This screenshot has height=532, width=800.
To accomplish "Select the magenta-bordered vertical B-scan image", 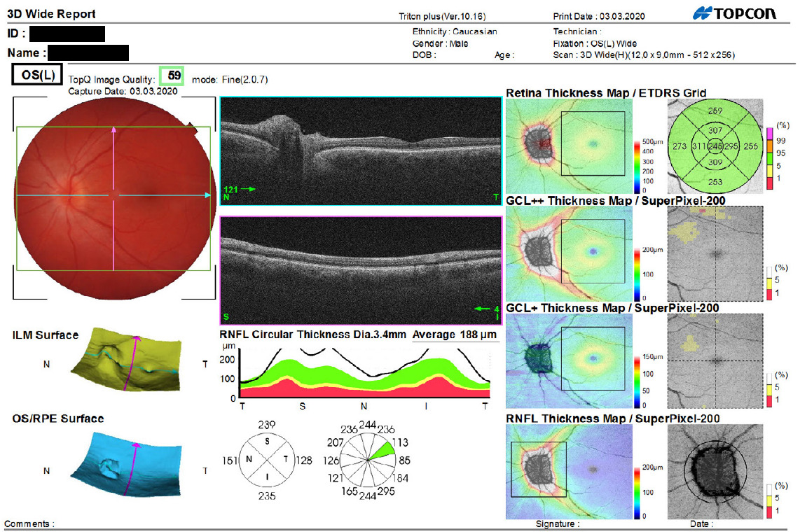I will click(361, 269).
